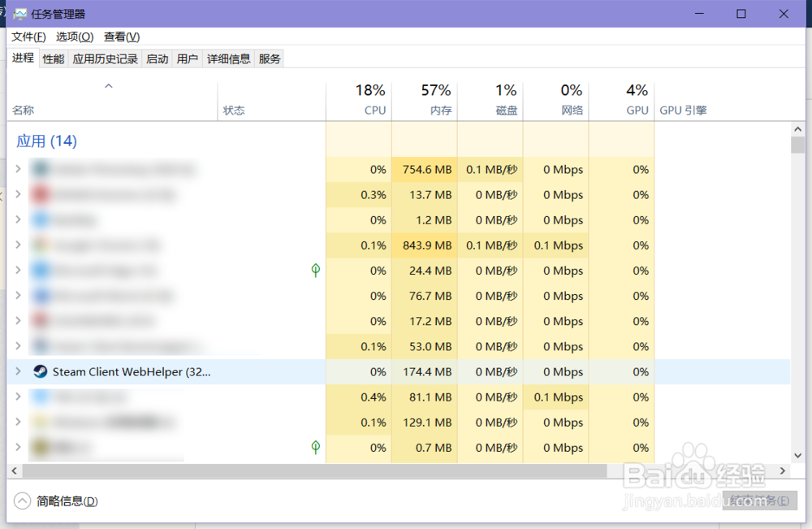Click the horizontal scrollbar thumb

click(314, 470)
